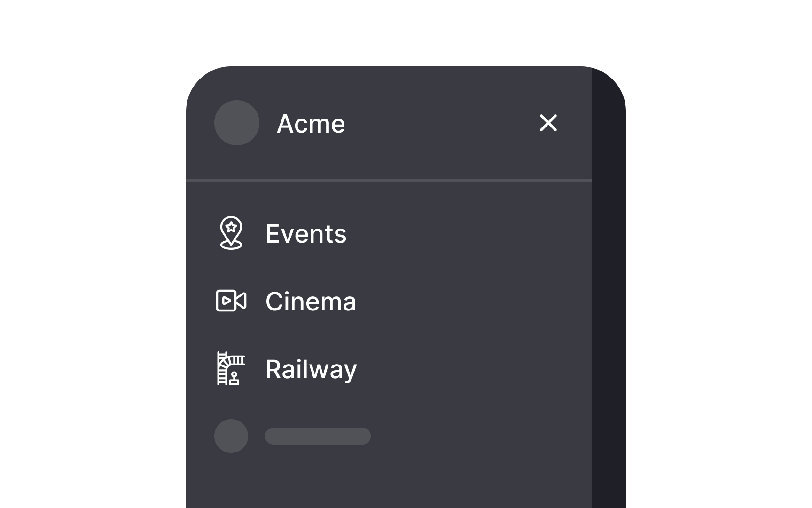Click the Acme workspace name
This screenshot has height=508, width=812.
[311, 123]
